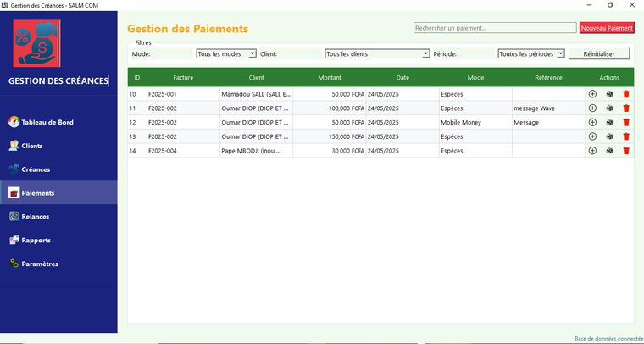Focus the Rechercher un paiement search field
Viewport: 644px width, 344px height.
pyautogui.click(x=495, y=28)
